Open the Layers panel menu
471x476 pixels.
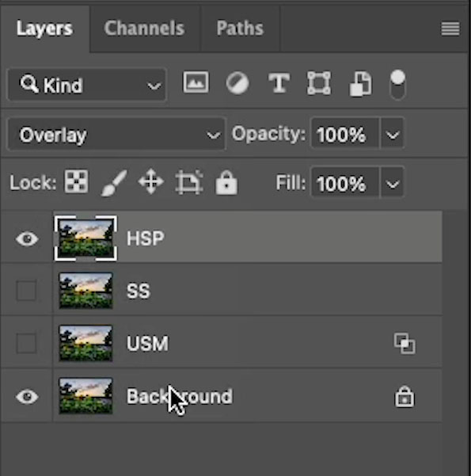450,29
